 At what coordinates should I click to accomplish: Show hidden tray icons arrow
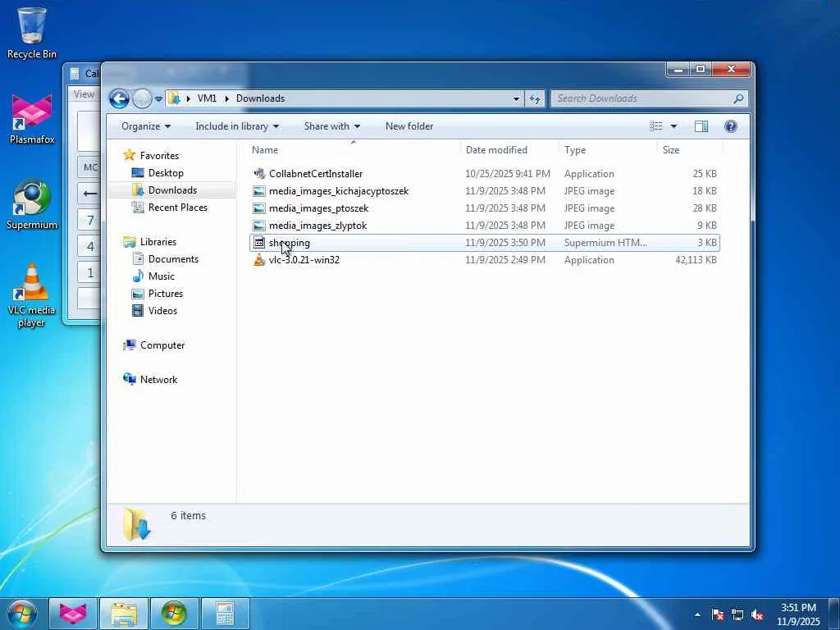(697, 614)
